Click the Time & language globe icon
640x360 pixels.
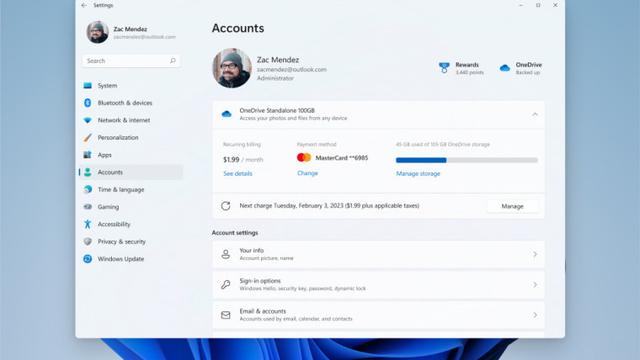(87, 189)
